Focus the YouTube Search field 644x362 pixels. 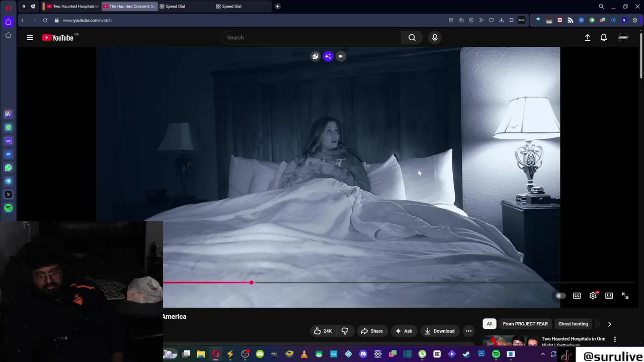tap(312, 37)
